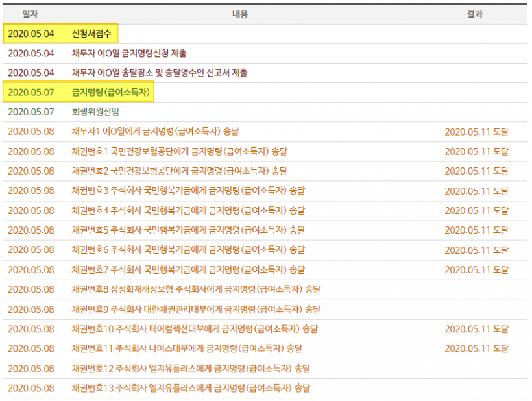
Task: Click date 2020.05.08 in 채권번호12 row
Action: pyautogui.click(x=31, y=369)
